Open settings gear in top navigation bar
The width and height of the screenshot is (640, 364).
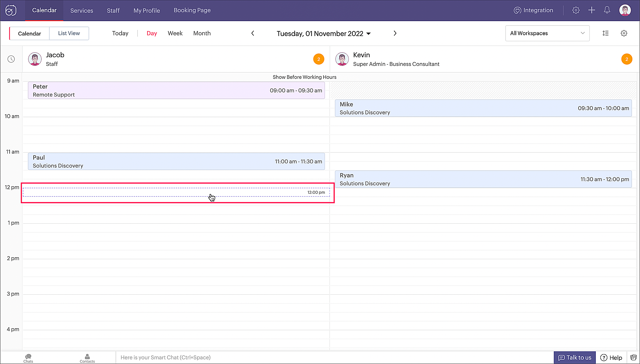pyautogui.click(x=576, y=10)
